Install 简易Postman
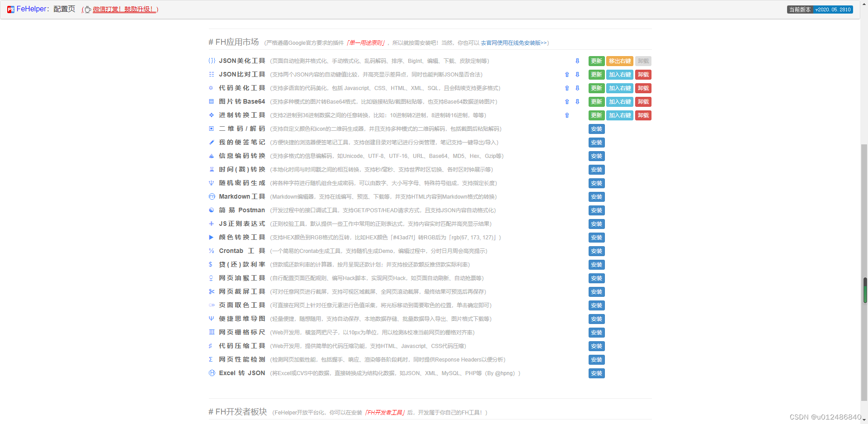868x424 pixels. 597,210
